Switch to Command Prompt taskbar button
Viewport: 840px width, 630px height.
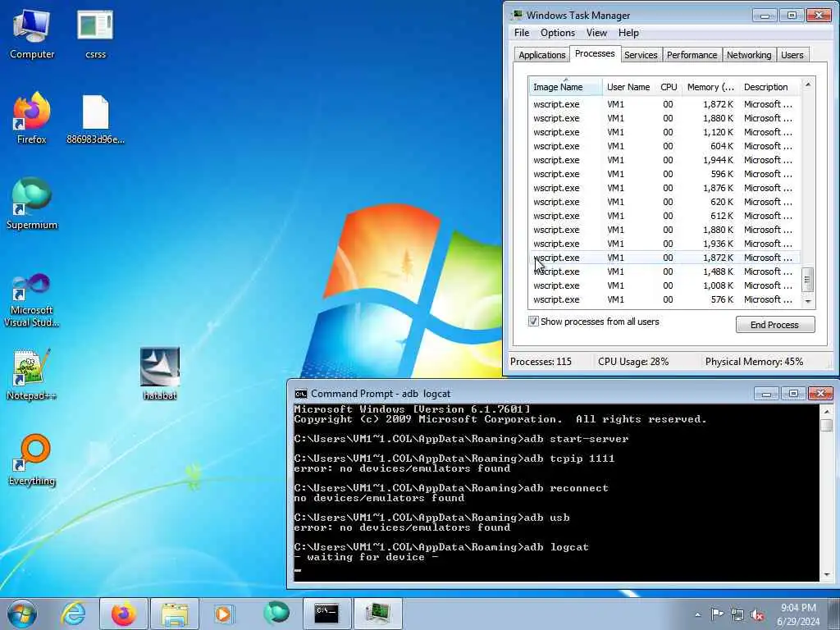(326, 614)
